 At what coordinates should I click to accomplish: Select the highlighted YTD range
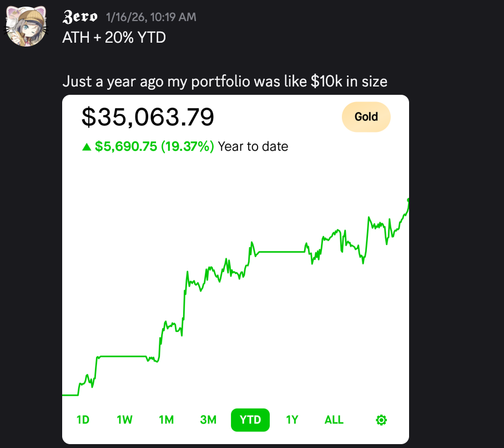250,420
